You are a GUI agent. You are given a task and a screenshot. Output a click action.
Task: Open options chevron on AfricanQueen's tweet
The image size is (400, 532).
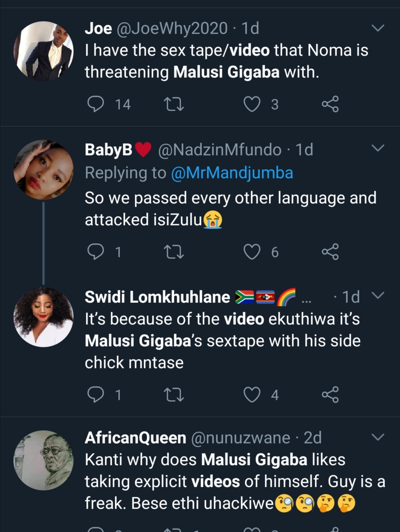[x=377, y=437]
